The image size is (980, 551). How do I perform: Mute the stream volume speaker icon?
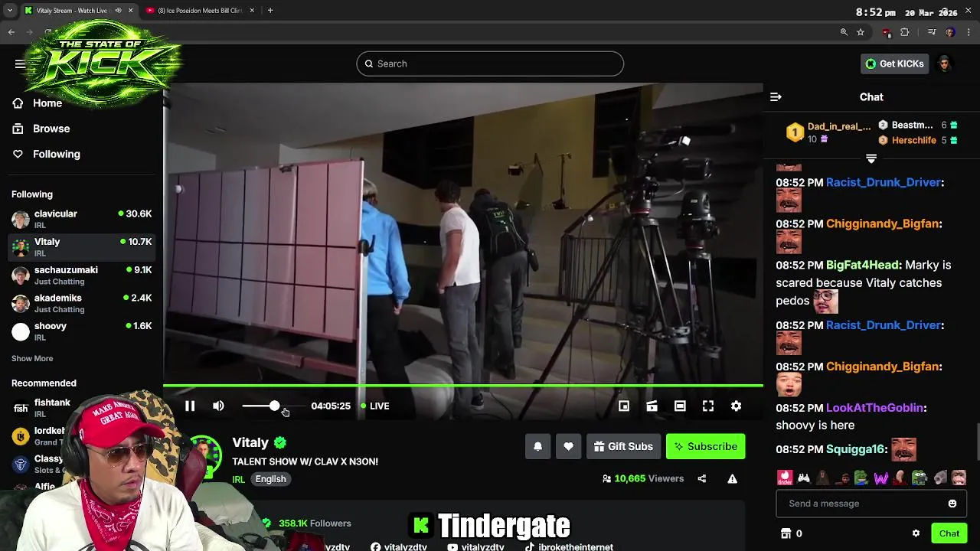[218, 406]
